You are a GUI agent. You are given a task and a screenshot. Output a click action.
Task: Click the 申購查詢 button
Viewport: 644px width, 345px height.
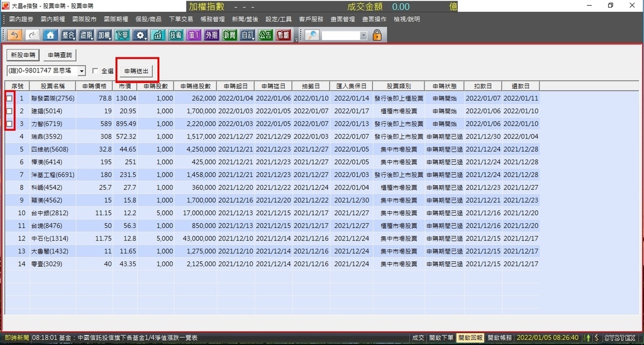pos(60,55)
